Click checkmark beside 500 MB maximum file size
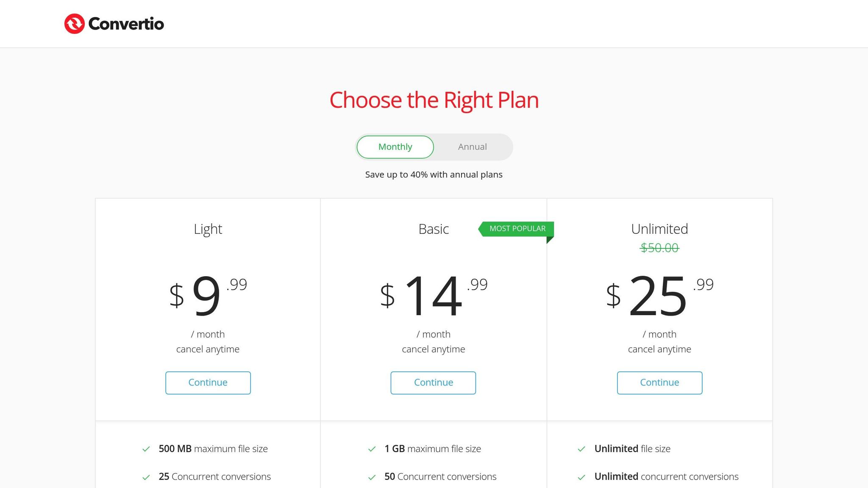 (146, 449)
